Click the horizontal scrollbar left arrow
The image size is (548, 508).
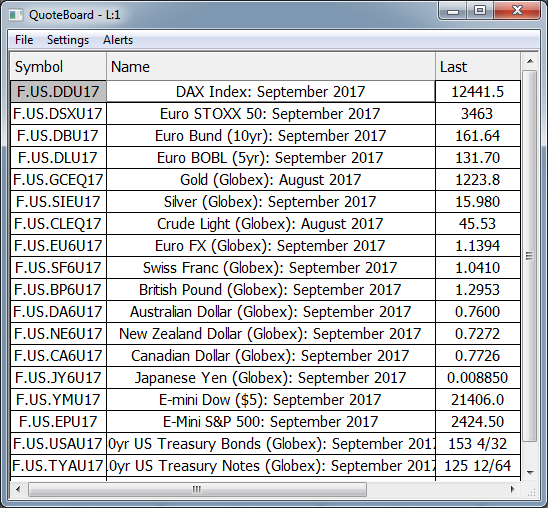(18, 489)
